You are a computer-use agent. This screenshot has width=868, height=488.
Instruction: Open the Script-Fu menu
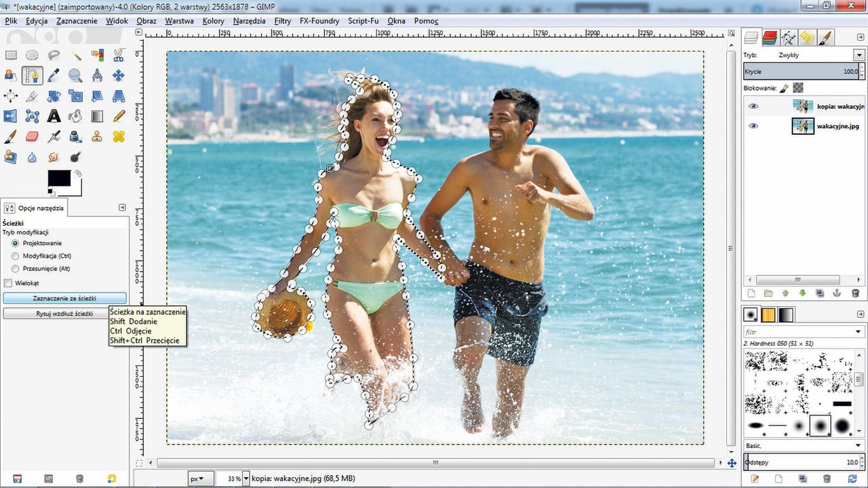pyautogui.click(x=363, y=21)
